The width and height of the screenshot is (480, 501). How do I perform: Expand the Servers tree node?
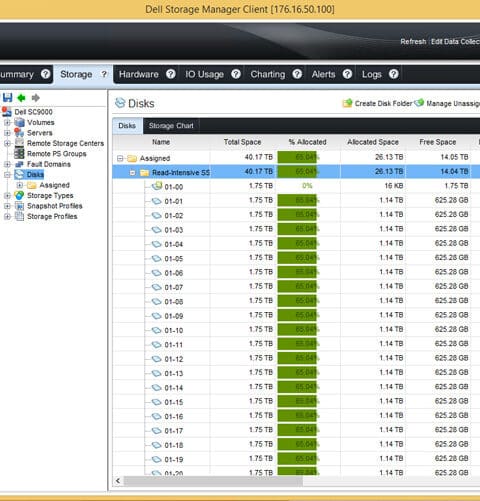click(7, 133)
